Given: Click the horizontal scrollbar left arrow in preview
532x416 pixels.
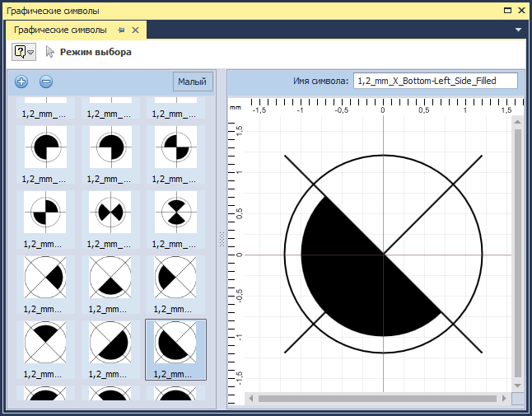Looking at the screenshot, I should 250,399.
